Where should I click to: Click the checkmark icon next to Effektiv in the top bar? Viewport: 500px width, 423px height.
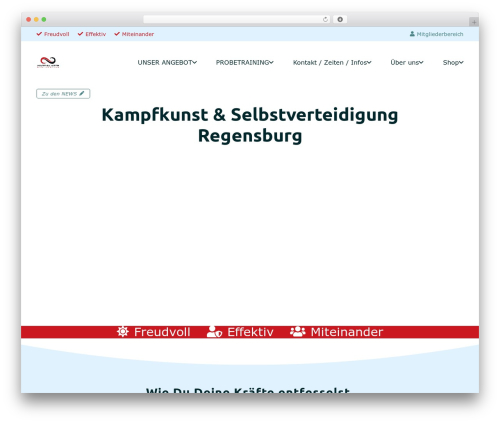point(80,34)
